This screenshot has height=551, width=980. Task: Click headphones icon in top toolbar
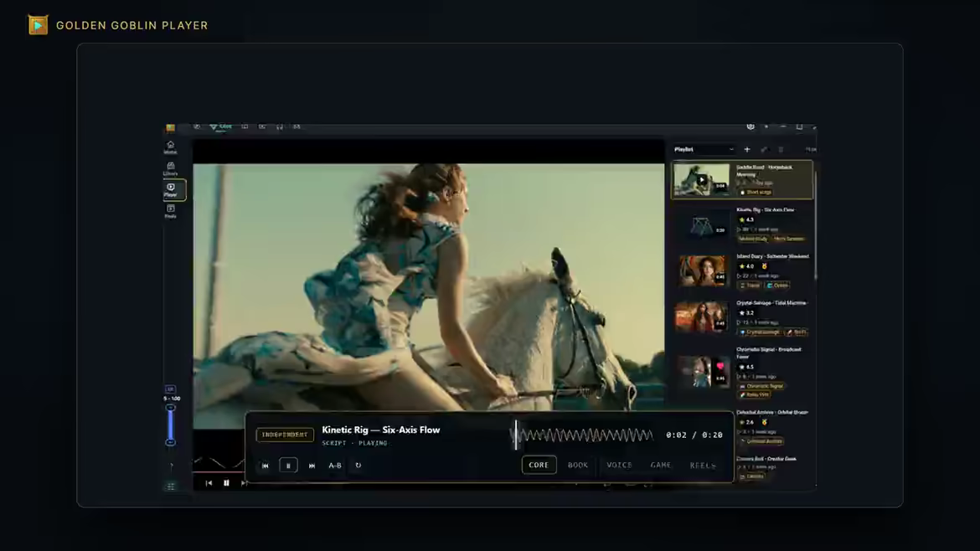280,126
